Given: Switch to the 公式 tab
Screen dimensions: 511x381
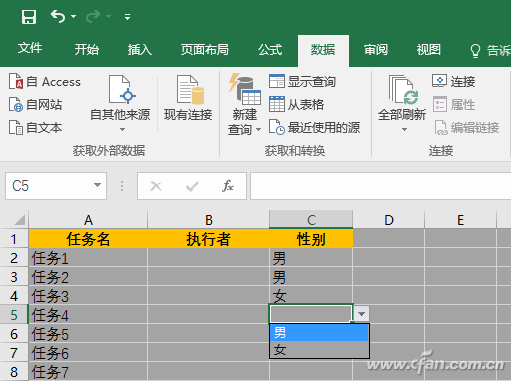Looking at the screenshot, I should click(x=270, y=49).
